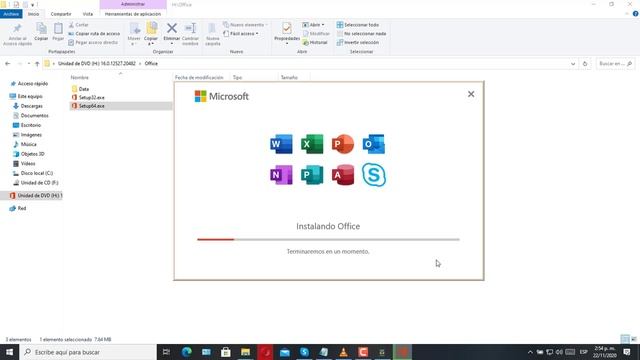640x360 pixels.
Task: Open the Archivo tab
Action: coord(11,14)
